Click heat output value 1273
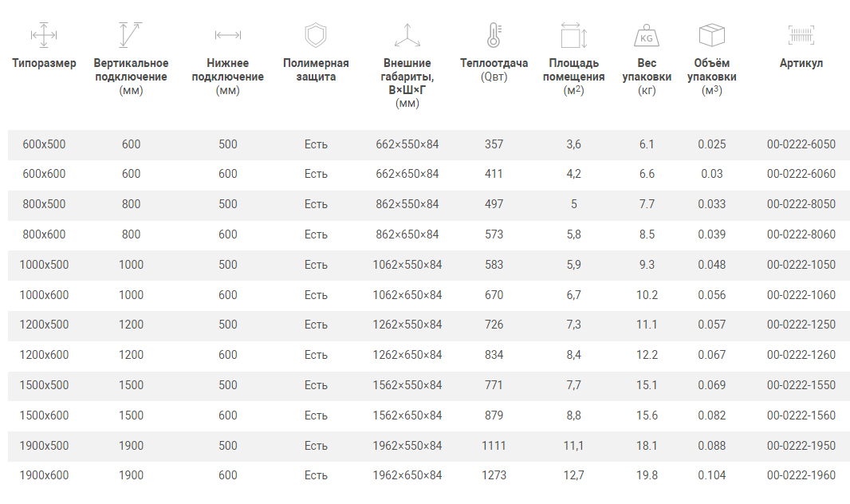 (494, 475)
